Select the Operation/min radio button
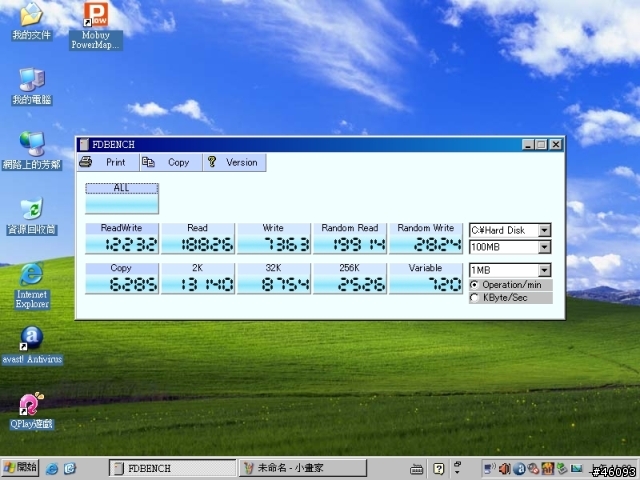 click(474, 284)
